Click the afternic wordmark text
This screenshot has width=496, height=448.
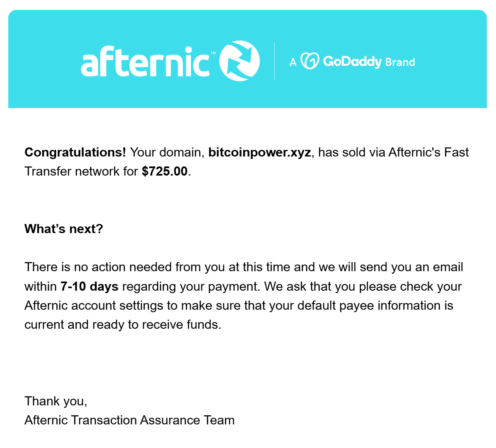145,61
